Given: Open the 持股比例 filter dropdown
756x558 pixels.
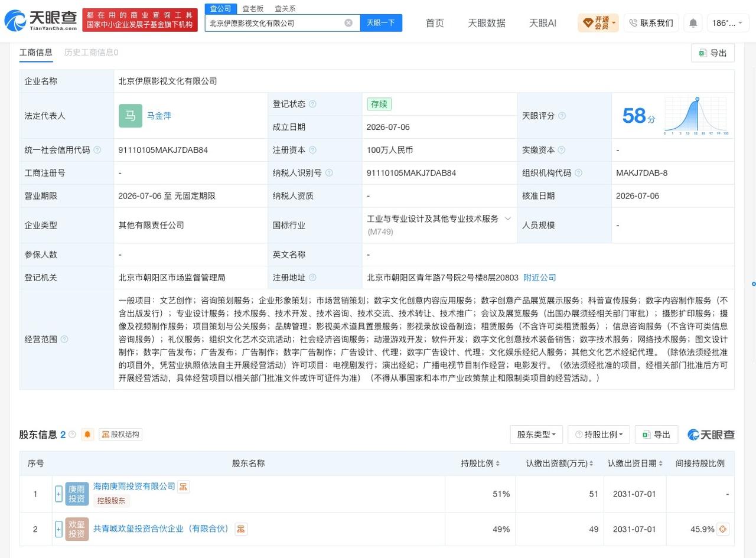Looking at the screenshot, I should 599,435.
